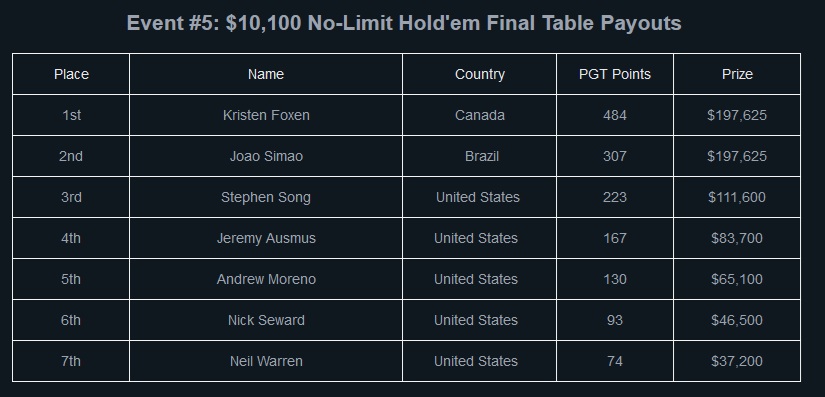Click Stephen Song in the table
The width and height of the screenshot is (825, 397).
pos(266,197)
